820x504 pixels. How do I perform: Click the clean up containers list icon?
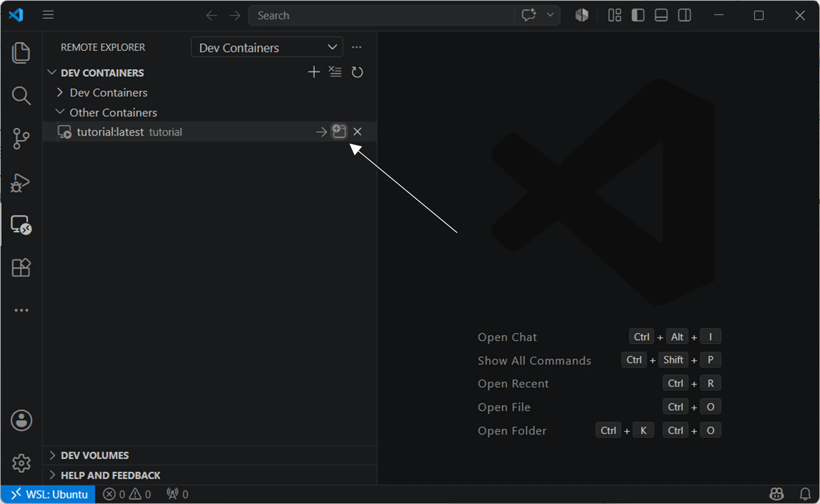coord(335,72)
